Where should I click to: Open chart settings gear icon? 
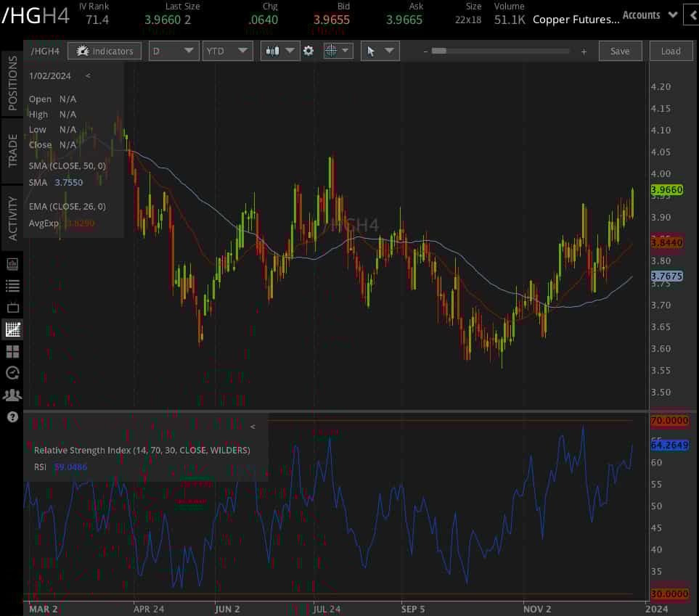[308, 51]
